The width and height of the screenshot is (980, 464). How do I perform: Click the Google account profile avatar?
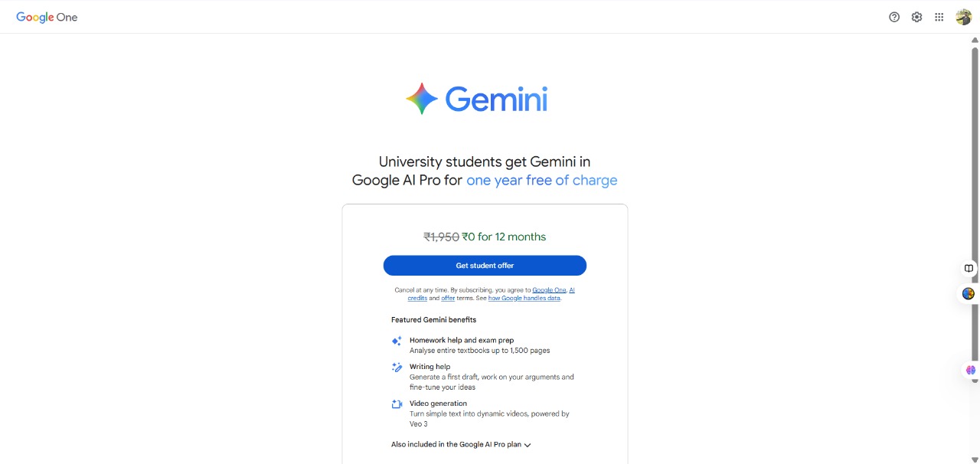coord(963,17)
